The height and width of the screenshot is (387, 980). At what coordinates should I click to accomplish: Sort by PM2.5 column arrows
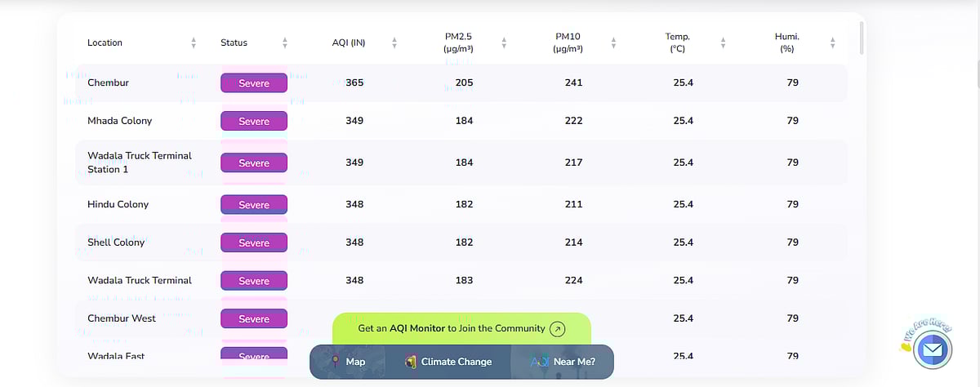pos(504,42)
